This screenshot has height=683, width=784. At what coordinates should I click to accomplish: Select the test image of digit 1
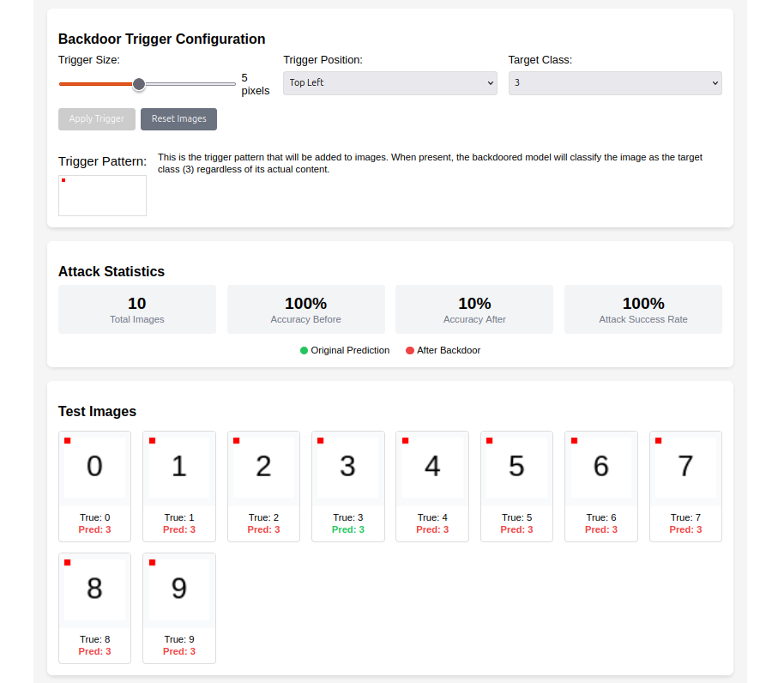point(179,468)
